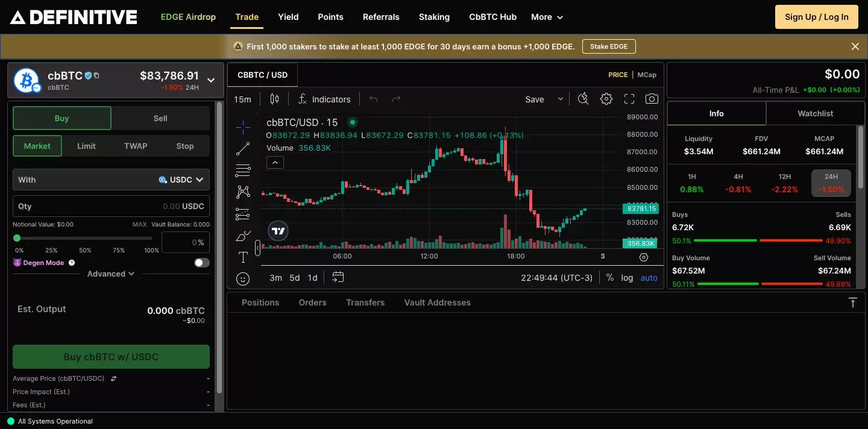Viewport: 868px width, 429px height.
Task: Expand the Advanced options section
Action: 111,274
